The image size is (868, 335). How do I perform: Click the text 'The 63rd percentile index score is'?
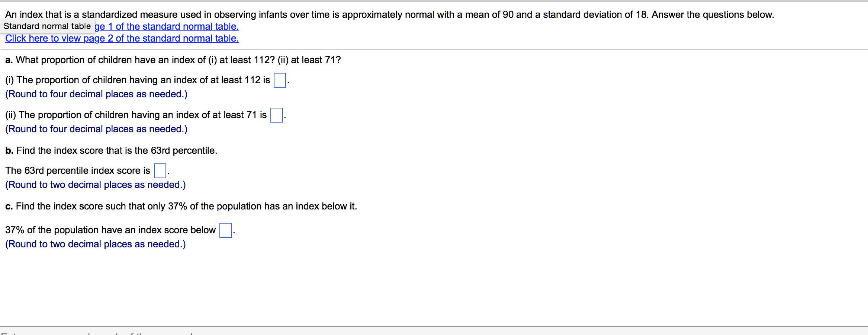78,171
